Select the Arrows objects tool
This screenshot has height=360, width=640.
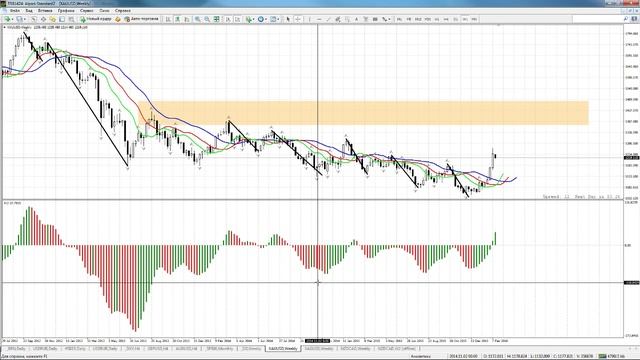click(x=384, y=19)
